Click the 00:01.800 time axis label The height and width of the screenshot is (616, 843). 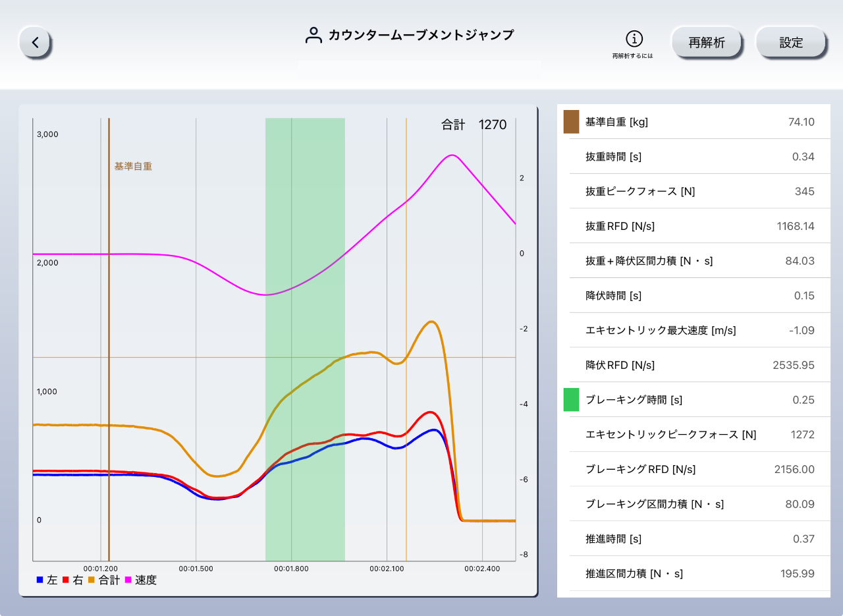291,568
